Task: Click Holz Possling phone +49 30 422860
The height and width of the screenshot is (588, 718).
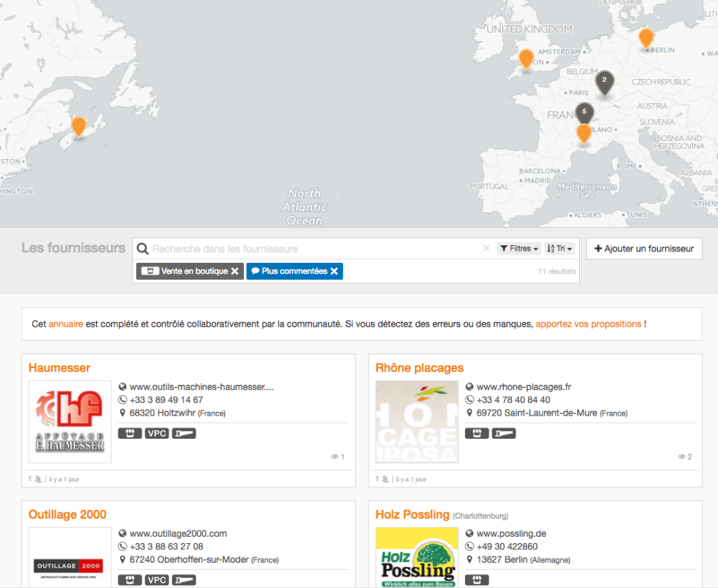Action: 507,547
